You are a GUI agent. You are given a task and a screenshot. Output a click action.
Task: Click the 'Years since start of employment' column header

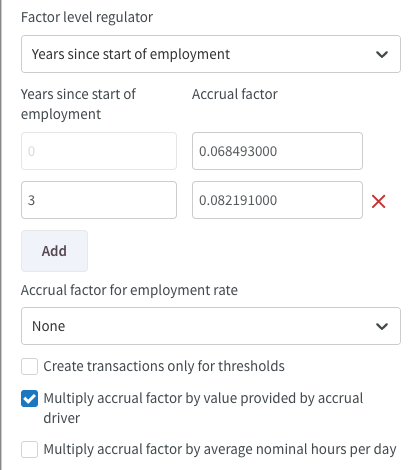78,104
